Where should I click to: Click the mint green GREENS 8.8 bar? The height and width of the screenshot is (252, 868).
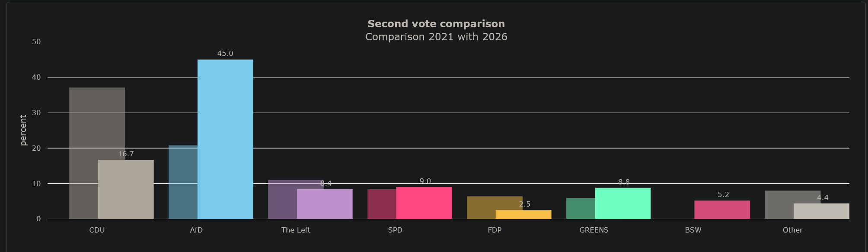point(623,203)
